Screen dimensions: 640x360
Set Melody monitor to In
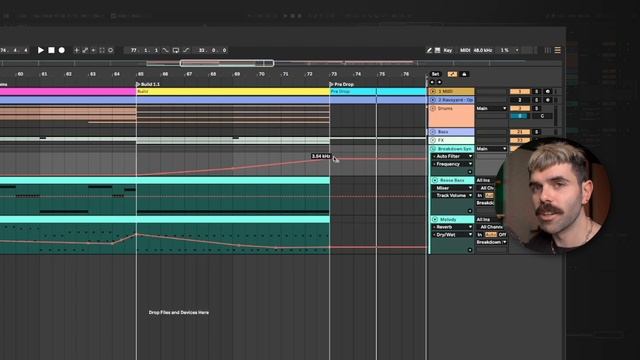pos(480,235)
